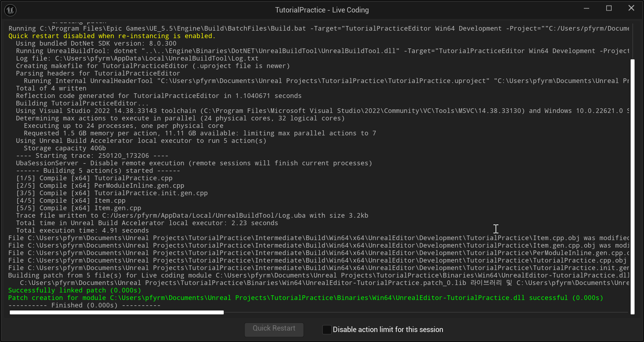
Task: Close the Live Coding window
Action: [x=631, y=8]
